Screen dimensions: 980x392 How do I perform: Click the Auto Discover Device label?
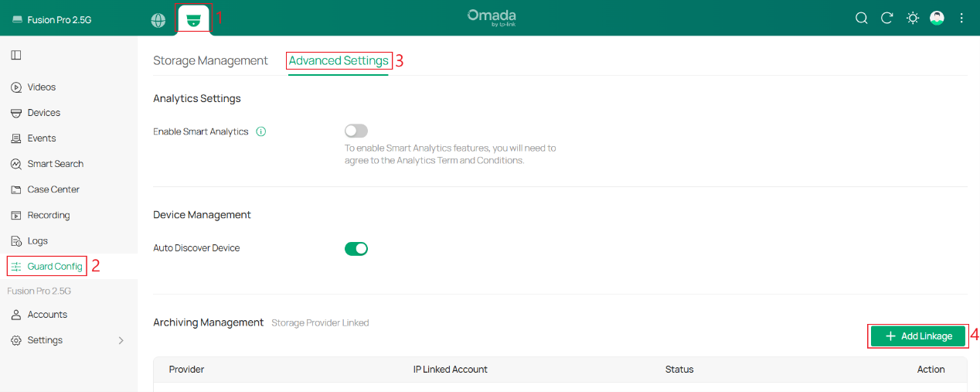coord(196,248)
